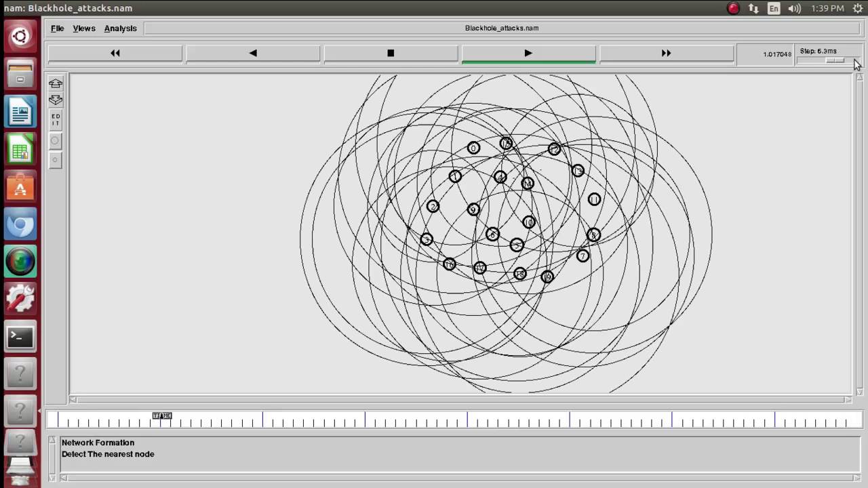This screenshot has height=488, width=868.
Task: Select node 2 in the topology
Action: click(433, 206)
